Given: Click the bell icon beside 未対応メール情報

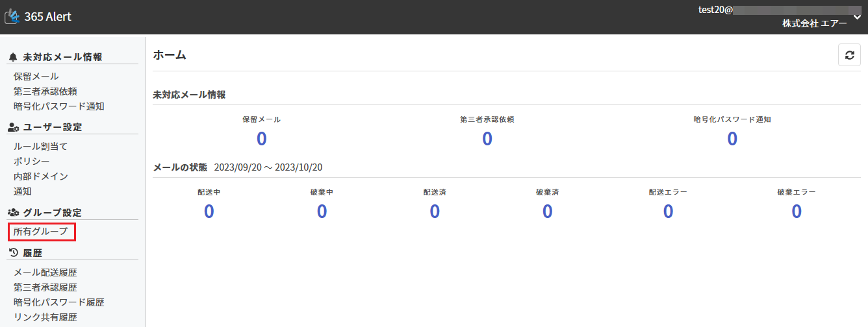Looking at the screenshot, I should click(13, 57).
